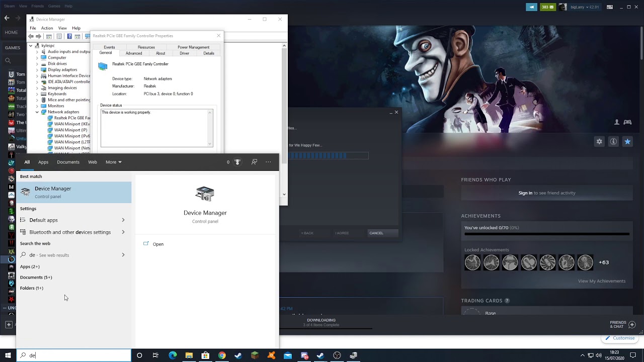Expand Folders (1+) results group

point(32,288)
